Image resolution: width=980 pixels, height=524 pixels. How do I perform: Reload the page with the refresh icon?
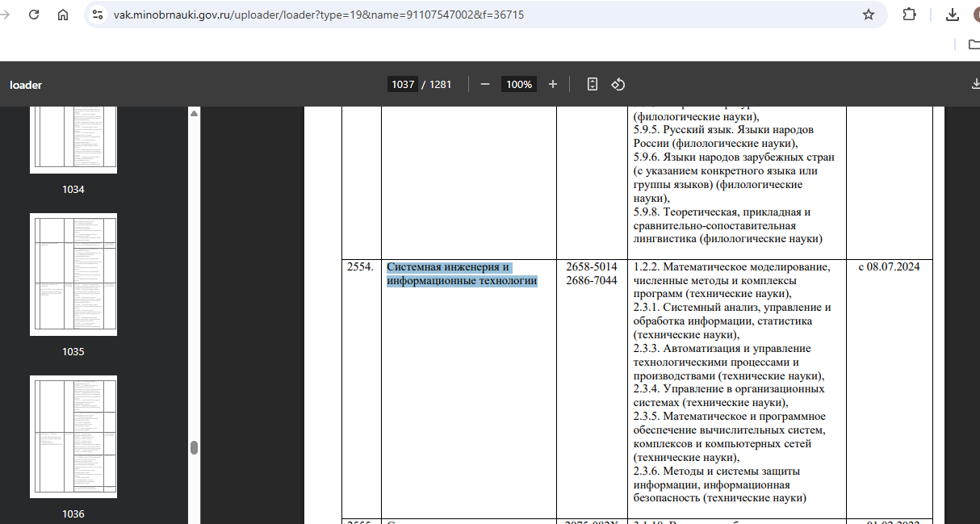pyautogui.click(x=34, y=15)
